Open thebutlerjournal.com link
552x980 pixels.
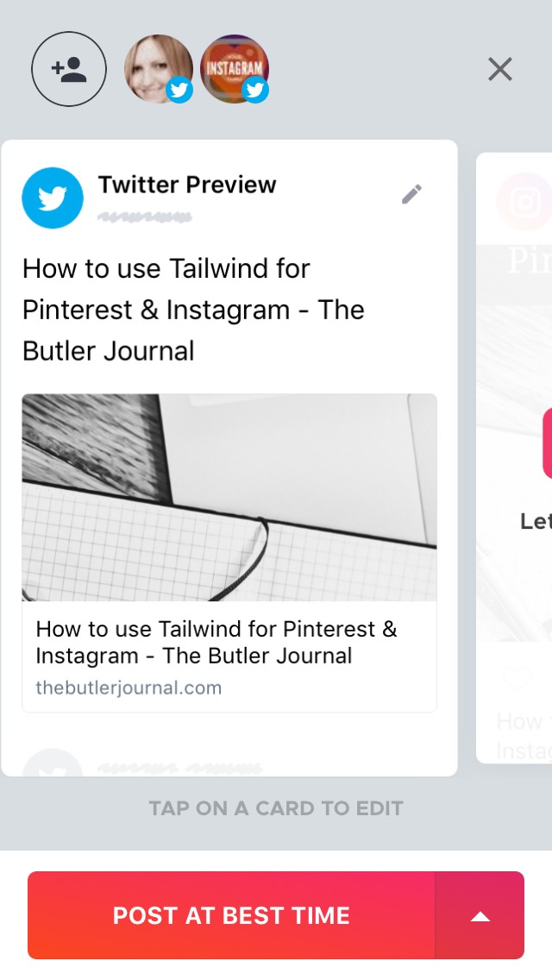point(129,688)
